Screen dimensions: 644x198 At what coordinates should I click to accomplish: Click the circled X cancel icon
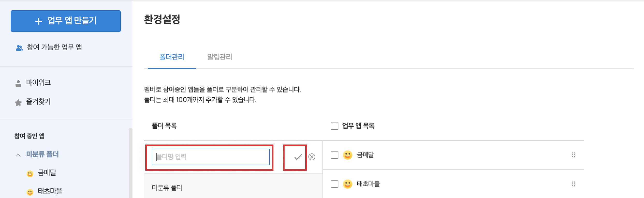[x=312, y=157]
